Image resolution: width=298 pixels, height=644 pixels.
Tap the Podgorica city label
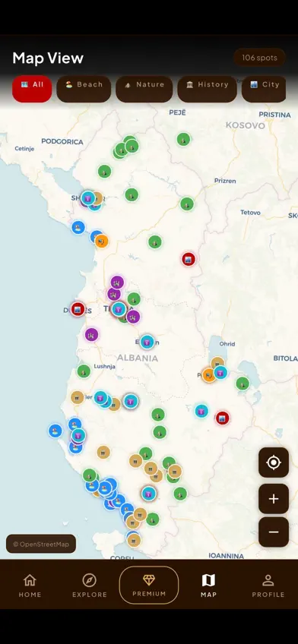pyautogui.click(x=62, y=142)
